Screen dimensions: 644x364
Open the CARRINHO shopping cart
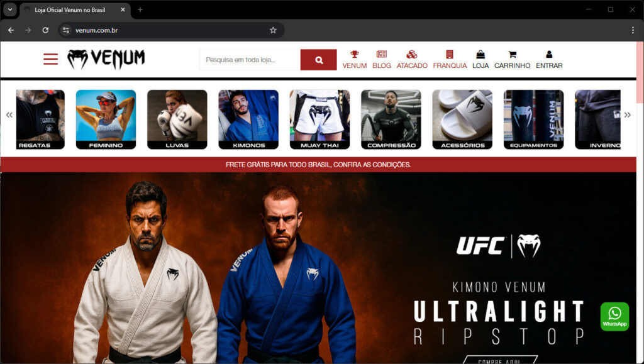pyautogui.click(x=512, y=60)
